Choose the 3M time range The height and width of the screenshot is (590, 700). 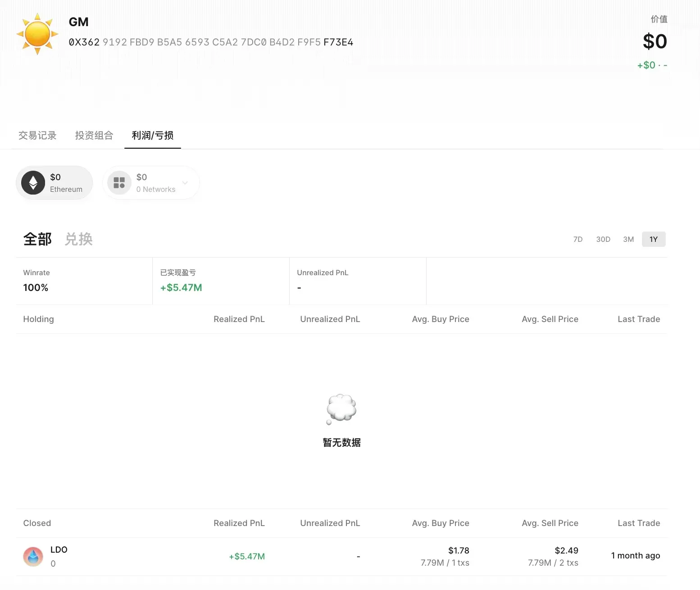click(x=628, y=240)
